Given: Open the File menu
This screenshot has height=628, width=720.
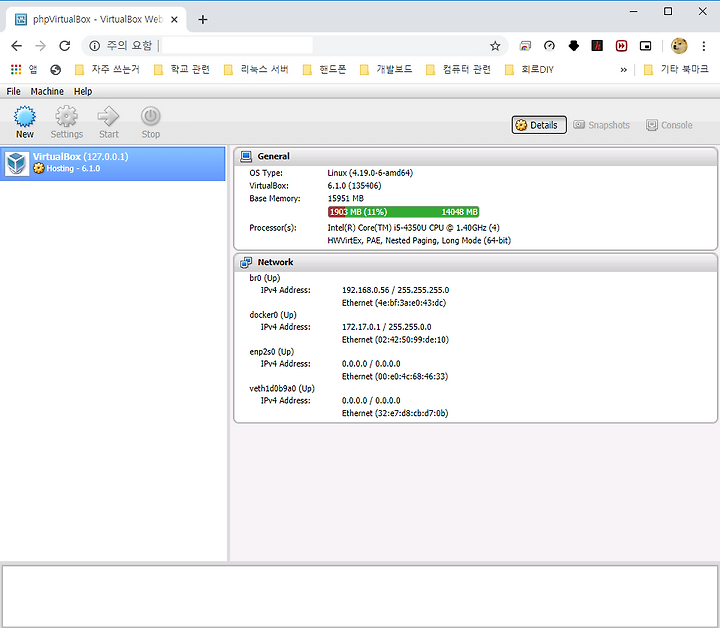Looking at the screenshot, I should click(13, 91).
